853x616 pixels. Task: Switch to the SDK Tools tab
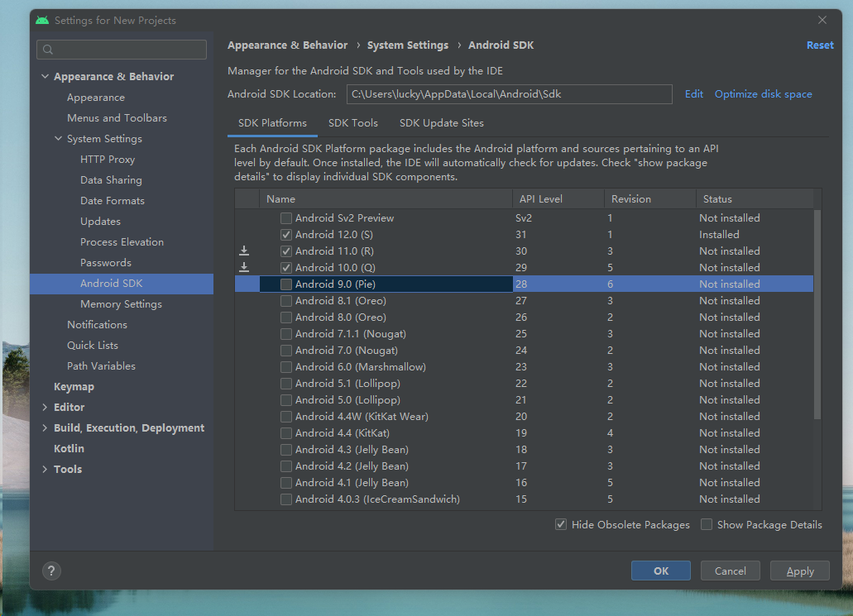coord(353,123)
